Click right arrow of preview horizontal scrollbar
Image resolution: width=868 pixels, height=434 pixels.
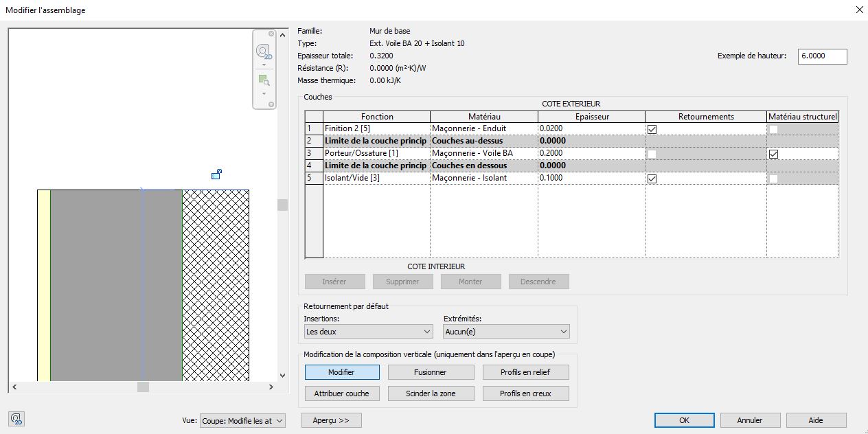[x=271, y=387]
